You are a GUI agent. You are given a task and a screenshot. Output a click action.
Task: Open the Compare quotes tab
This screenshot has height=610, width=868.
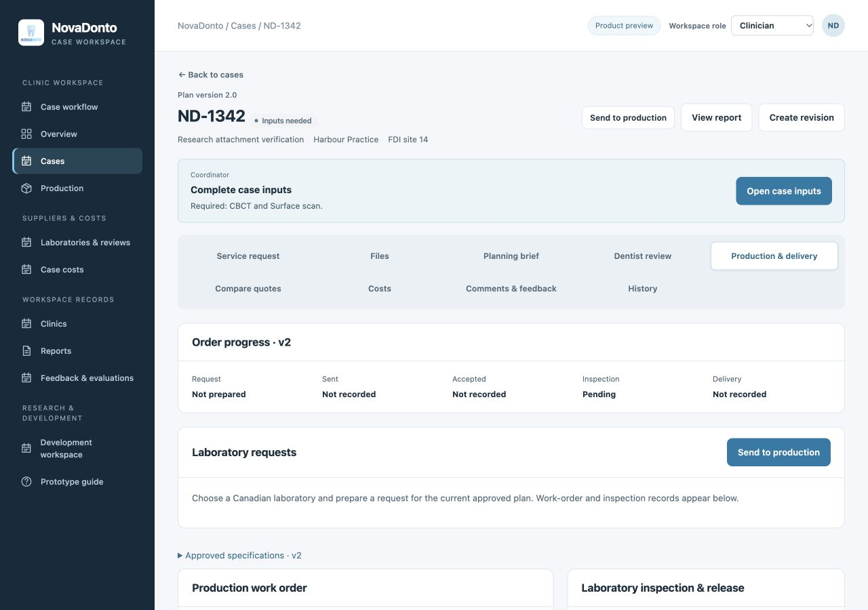click(x=248, y=289)
